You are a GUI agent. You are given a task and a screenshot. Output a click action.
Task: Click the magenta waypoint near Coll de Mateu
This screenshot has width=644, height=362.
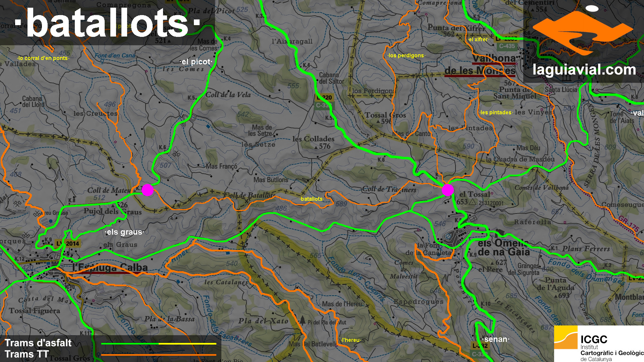pos(148,190)
